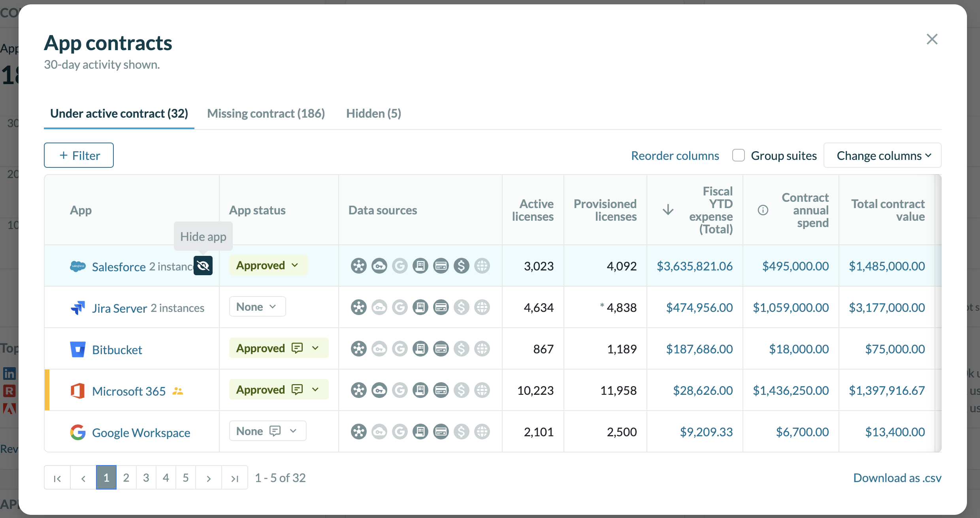The width and height of the screenshot is (980, 518).
Task: Enable the Group suites checkbox
Action: [x=738, y=156]
